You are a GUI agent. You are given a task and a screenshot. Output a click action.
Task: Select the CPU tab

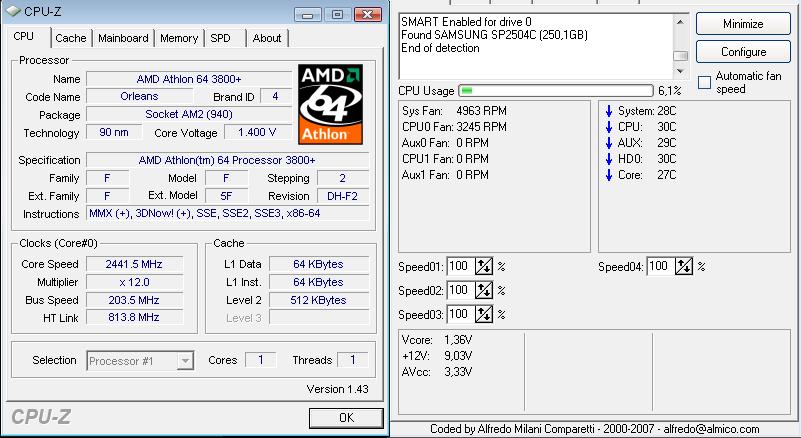(23, 36)
